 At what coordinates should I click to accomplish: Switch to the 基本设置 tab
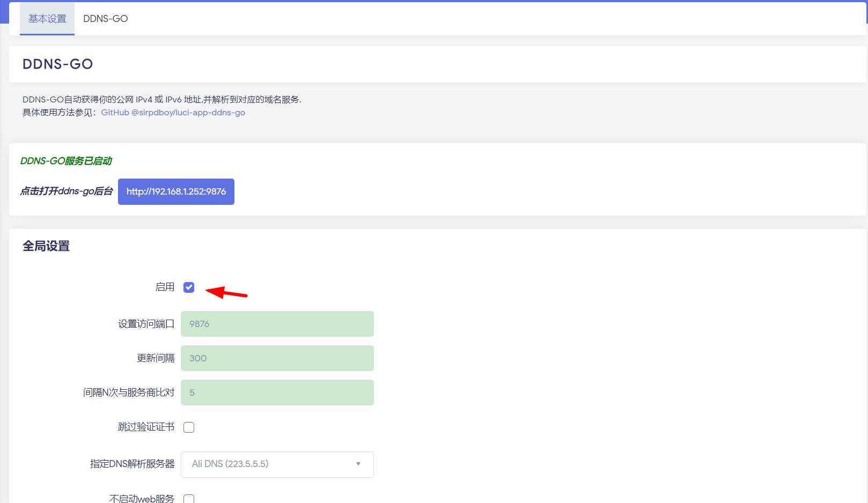[x=47, y=19]
